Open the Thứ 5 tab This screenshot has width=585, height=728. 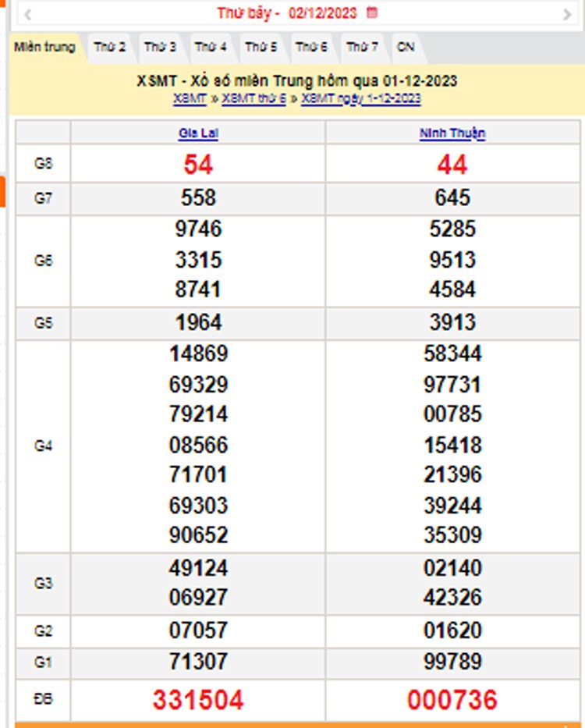point(261,47)
